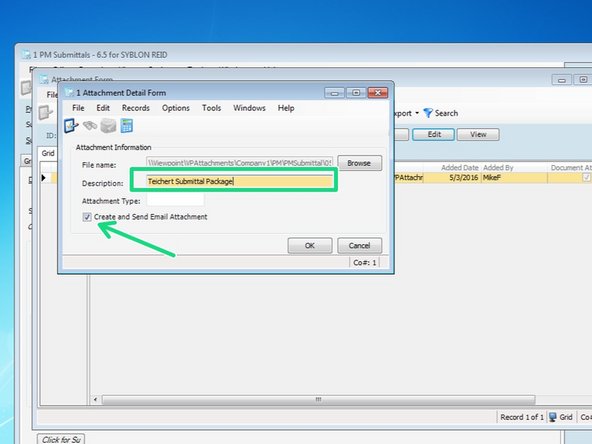Click the save record icon in Attachment Detail toolbar
The image size is (592, 444).
(x=71, y=126)
